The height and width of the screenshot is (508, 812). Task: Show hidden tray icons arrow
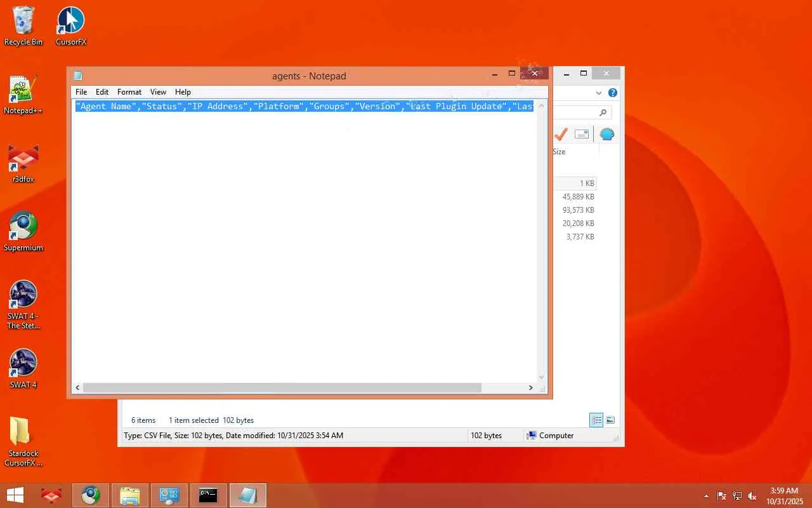point(707,496)
